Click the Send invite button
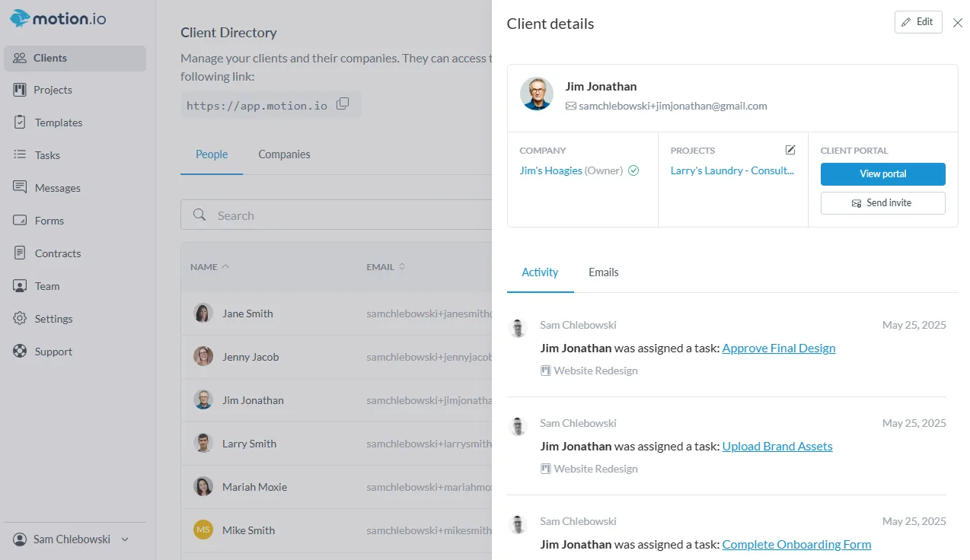The height and width of the screenshot is (560, 970). click(x=883, y=203)
